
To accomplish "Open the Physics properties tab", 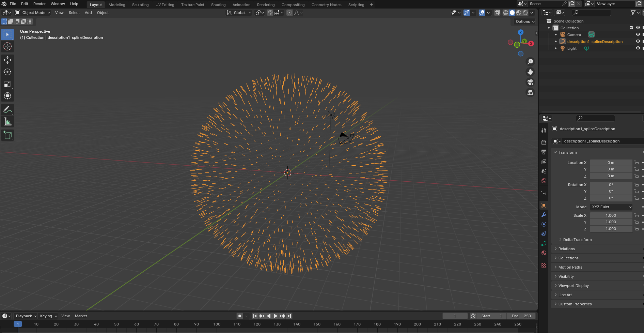I will point(544,224).
